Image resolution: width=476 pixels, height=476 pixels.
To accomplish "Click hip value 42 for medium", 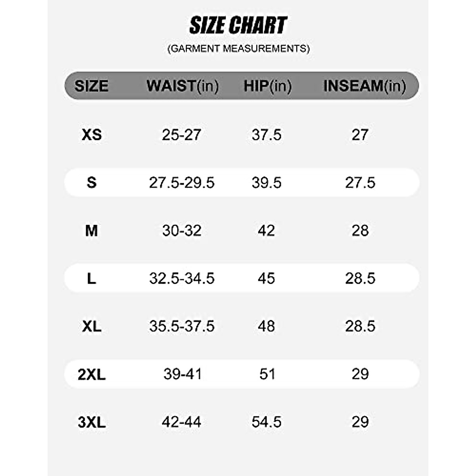I will click(266, 230).
